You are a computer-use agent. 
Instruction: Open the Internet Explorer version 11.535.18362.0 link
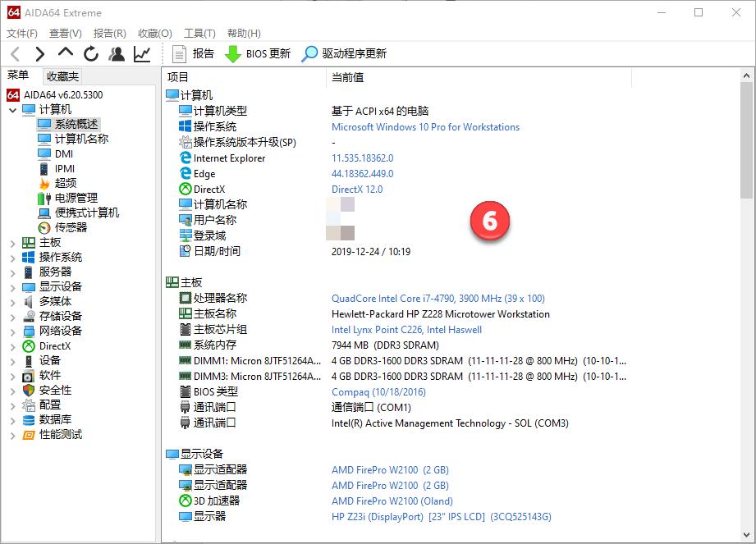[362, 158]
